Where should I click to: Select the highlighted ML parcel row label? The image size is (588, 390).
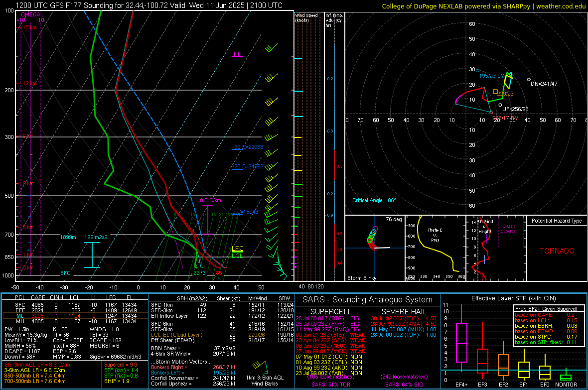[x=20, y=316]
